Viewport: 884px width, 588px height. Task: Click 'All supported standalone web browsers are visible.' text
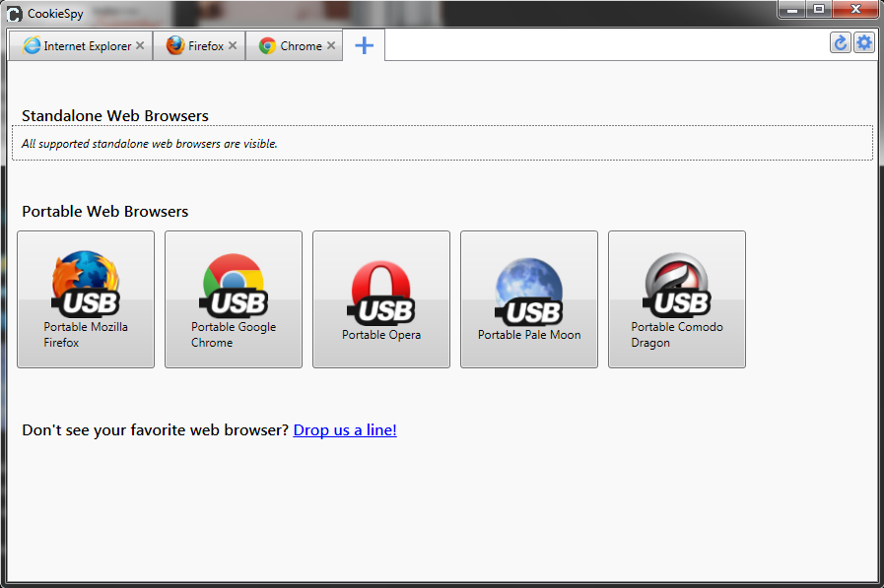150,144
